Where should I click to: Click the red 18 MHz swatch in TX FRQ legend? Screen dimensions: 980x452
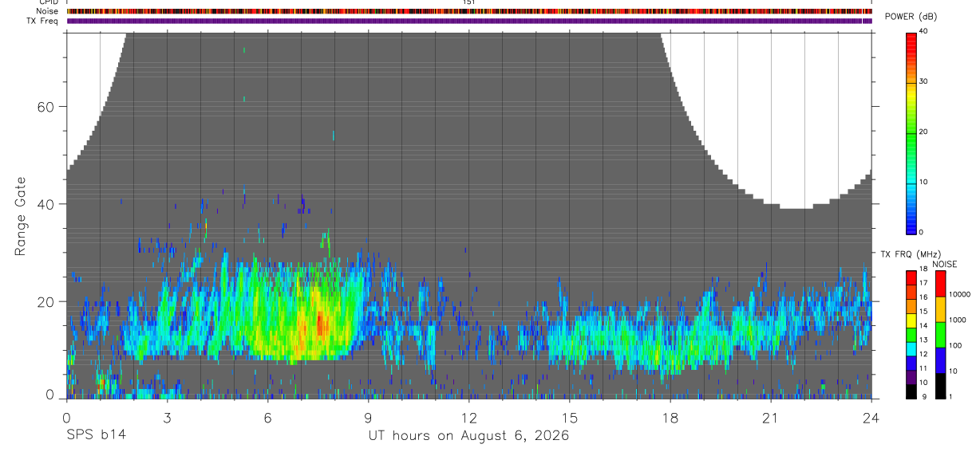(911, 277)
